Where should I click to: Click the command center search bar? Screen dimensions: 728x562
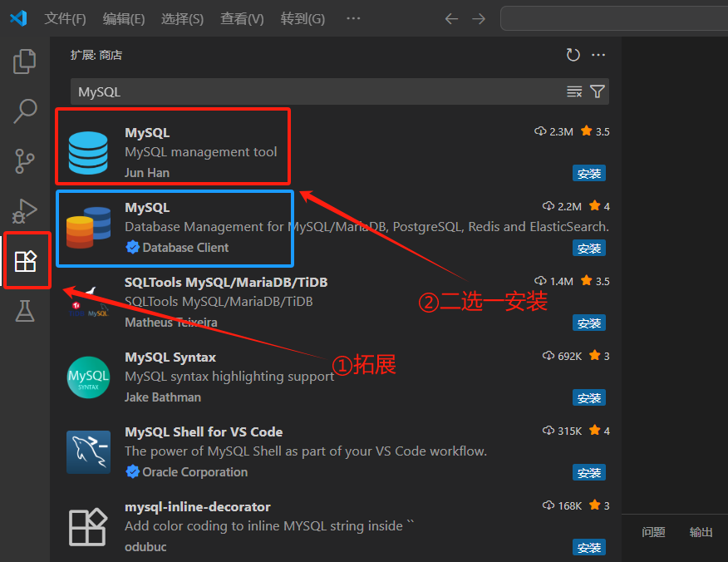point(614,18)
